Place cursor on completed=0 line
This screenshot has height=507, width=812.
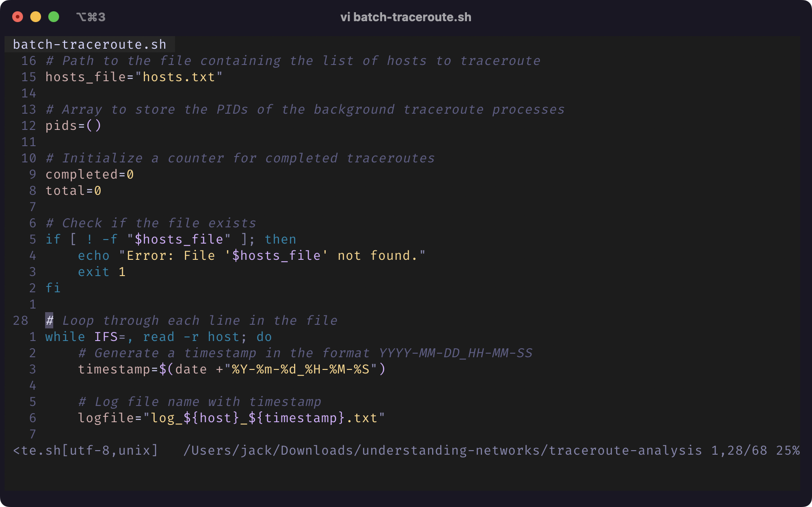click(x=89, y=175)
